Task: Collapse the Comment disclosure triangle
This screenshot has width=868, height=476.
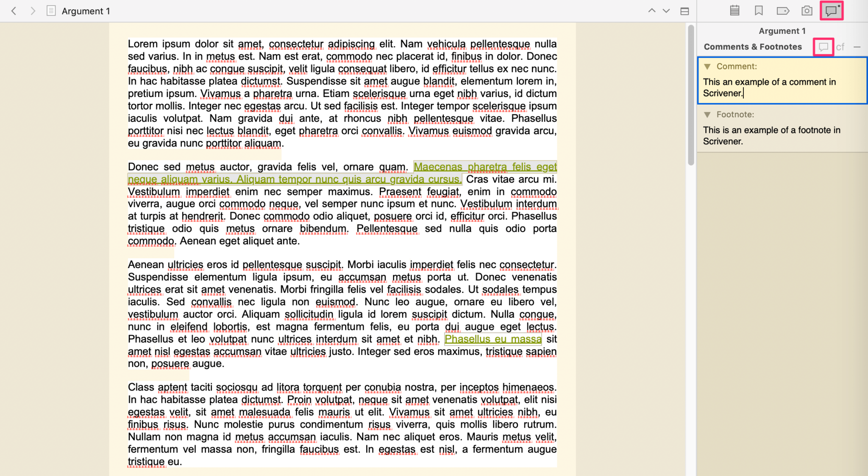Action: [707, 66]
